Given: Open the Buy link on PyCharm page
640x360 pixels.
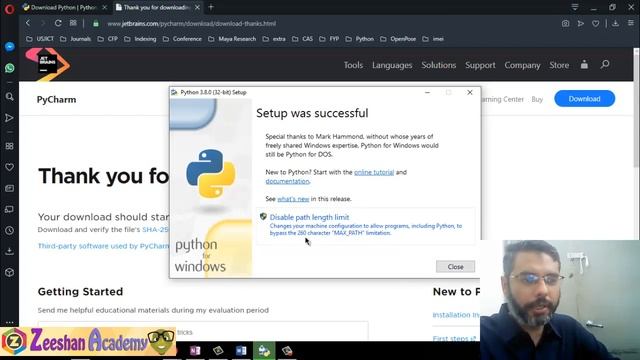Looking at the screenshot, I should coord(537,99).
